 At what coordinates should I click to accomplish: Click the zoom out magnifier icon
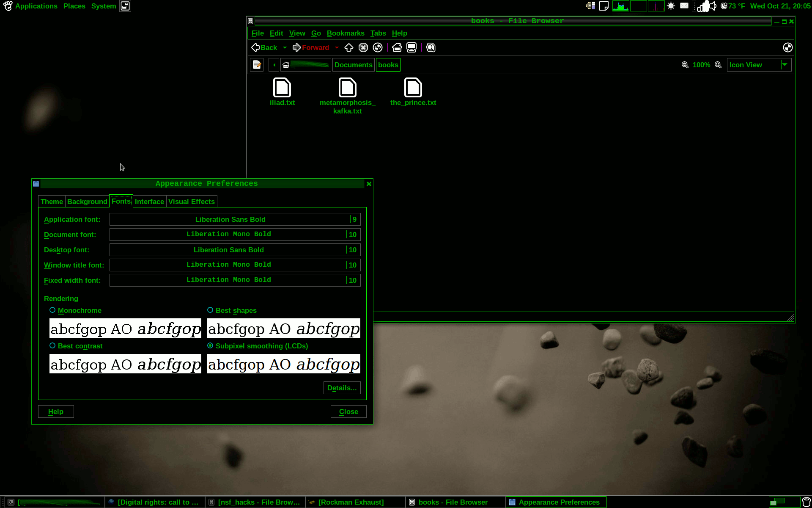(685, 65)
